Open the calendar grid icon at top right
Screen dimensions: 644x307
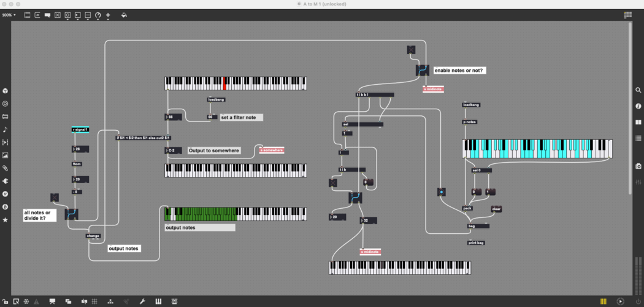[x=627, y=15]
